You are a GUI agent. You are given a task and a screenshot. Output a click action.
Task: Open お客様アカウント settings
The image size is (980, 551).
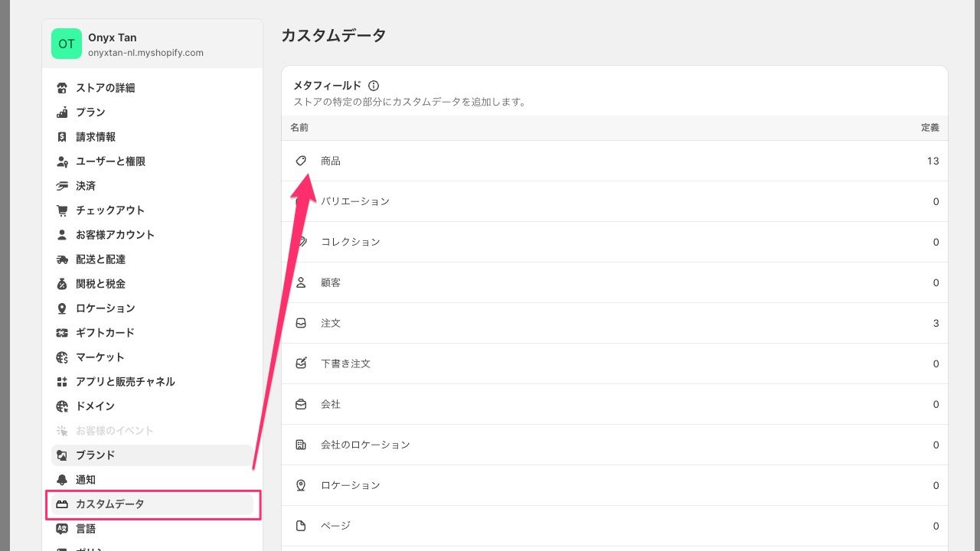(152, 235)
